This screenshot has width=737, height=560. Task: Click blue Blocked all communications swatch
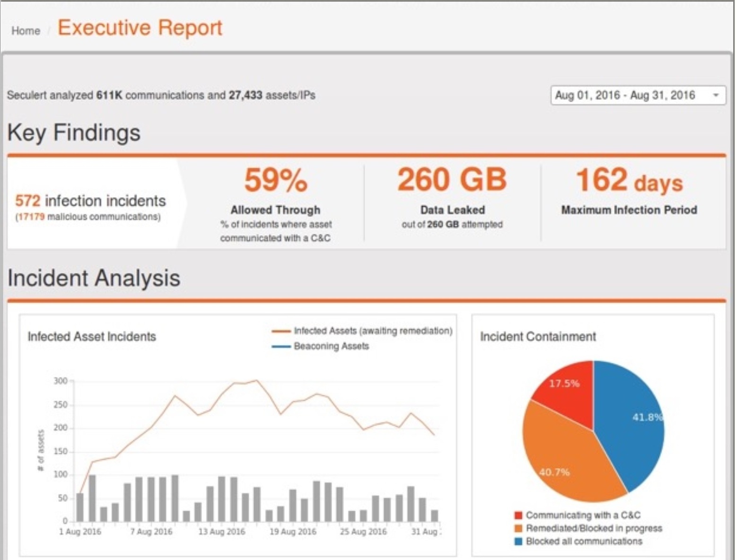(518, 542)
